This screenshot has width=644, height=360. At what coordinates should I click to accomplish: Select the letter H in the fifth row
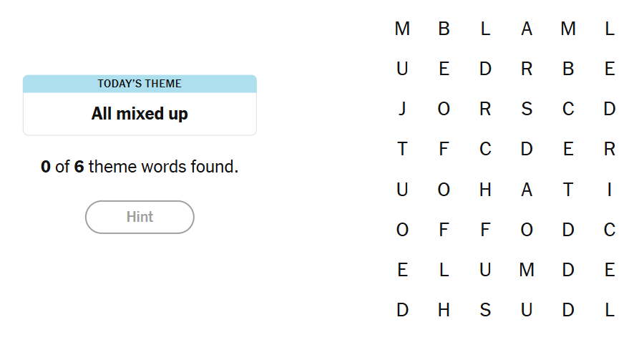[485, 190]
